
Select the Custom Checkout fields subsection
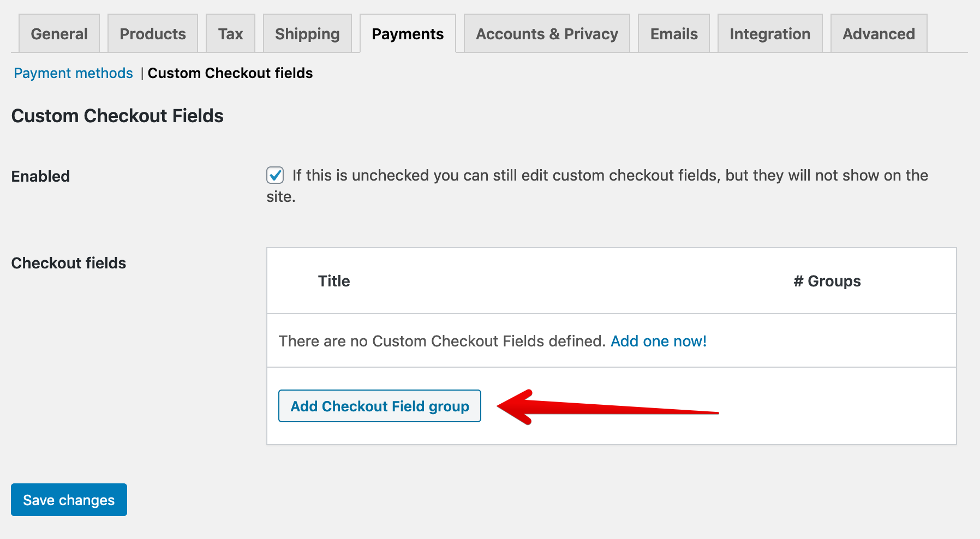click(x=230, y=73)
